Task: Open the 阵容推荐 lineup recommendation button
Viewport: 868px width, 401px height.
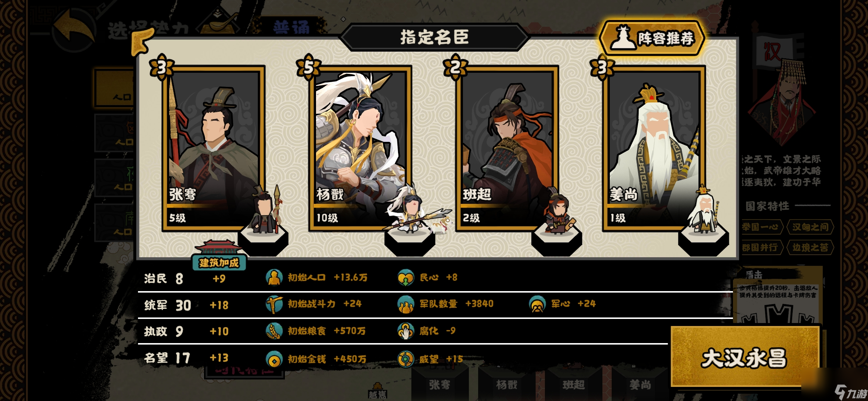Action: (x=652, y=38)
